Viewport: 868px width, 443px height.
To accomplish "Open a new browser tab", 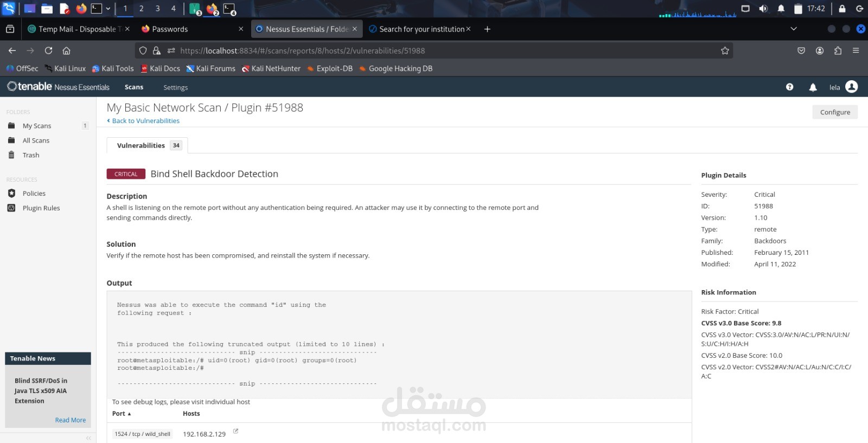I will [x=487, y=29].
